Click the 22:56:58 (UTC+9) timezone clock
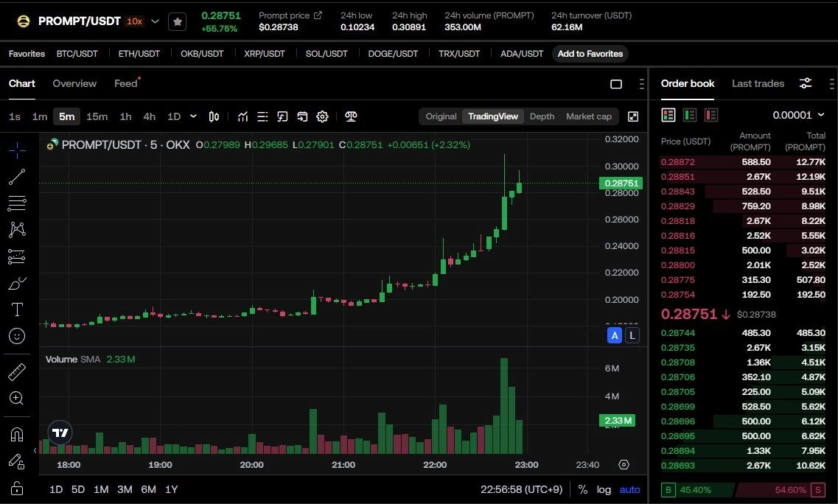Viewport: 838px width, 504px height. [x=521, y=489]
